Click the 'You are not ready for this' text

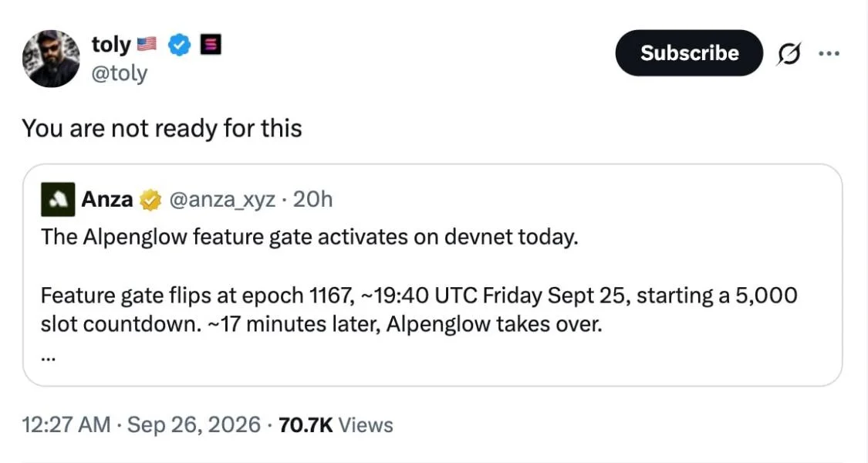point(162,129)
